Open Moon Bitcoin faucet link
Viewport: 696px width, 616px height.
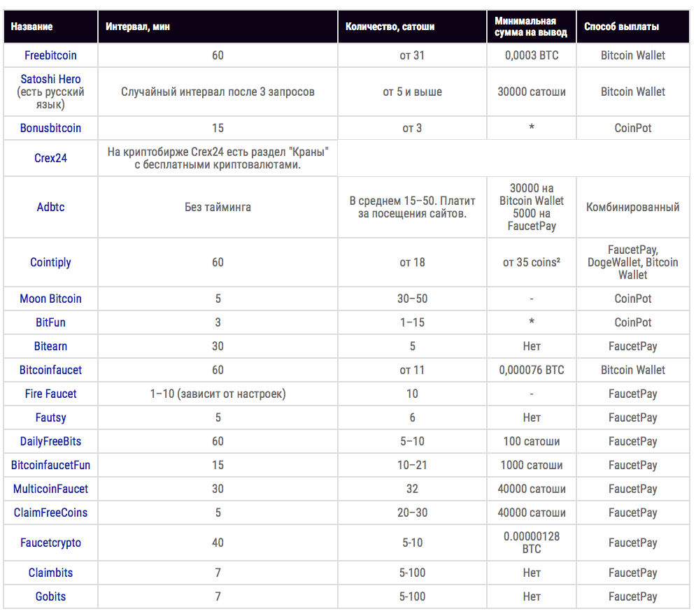[x=50, y=299]
